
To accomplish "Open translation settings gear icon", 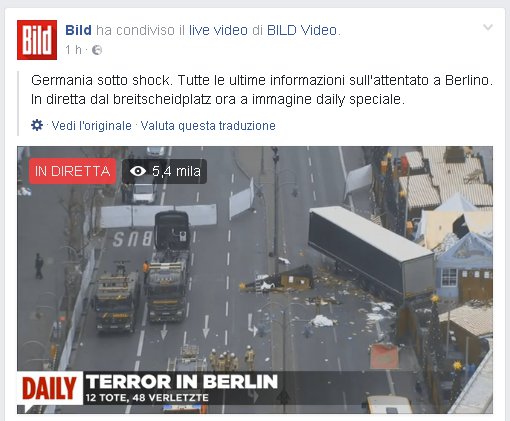I will pos(37,125).
